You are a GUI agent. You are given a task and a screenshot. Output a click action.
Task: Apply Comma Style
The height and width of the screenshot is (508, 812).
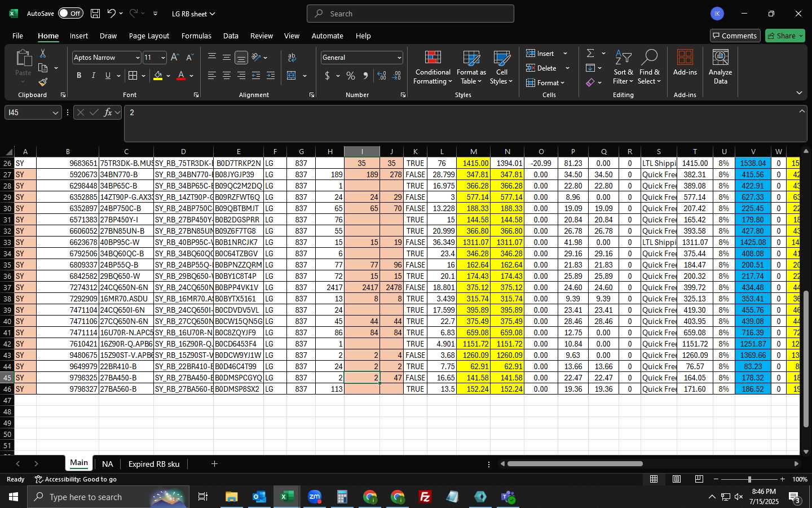pos(365,76)
